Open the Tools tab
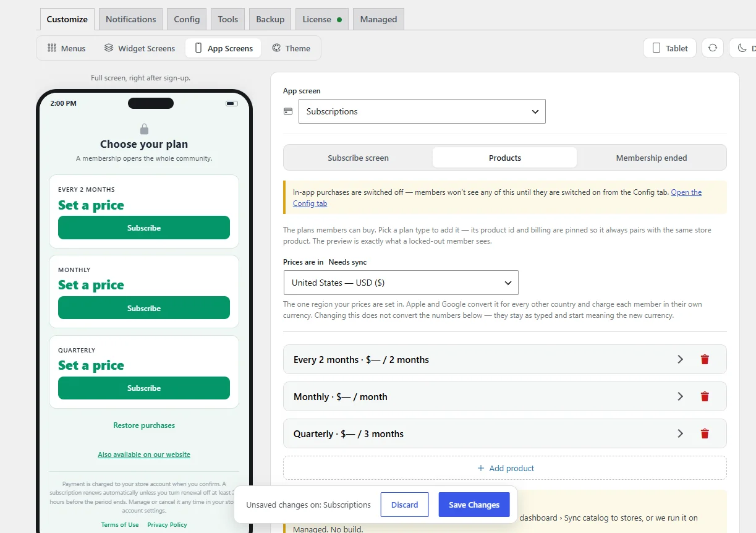 coord(228,19)
